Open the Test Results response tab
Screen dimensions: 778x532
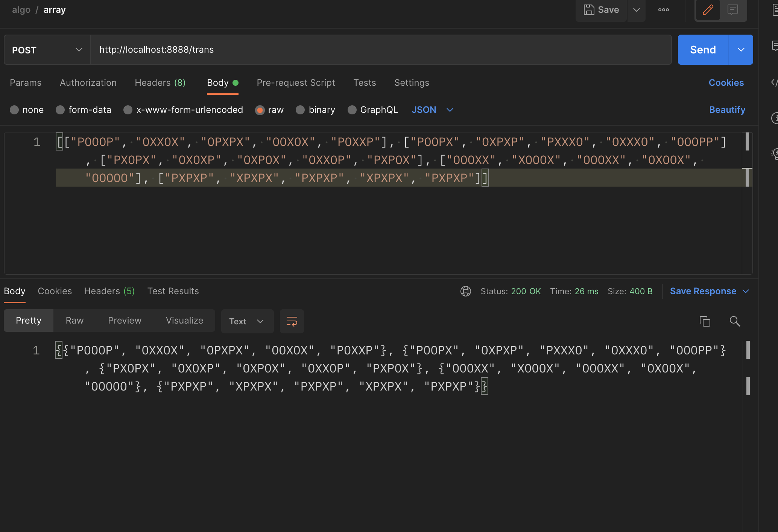pos(173,291)
